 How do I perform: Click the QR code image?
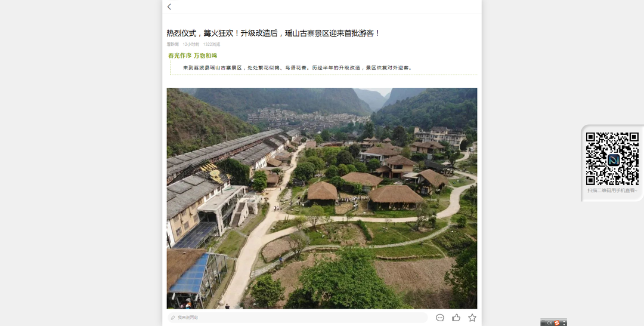coord(612,159)
